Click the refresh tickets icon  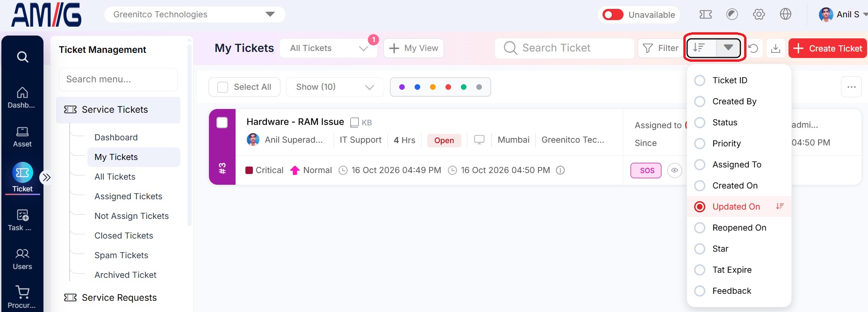(753, 48)
